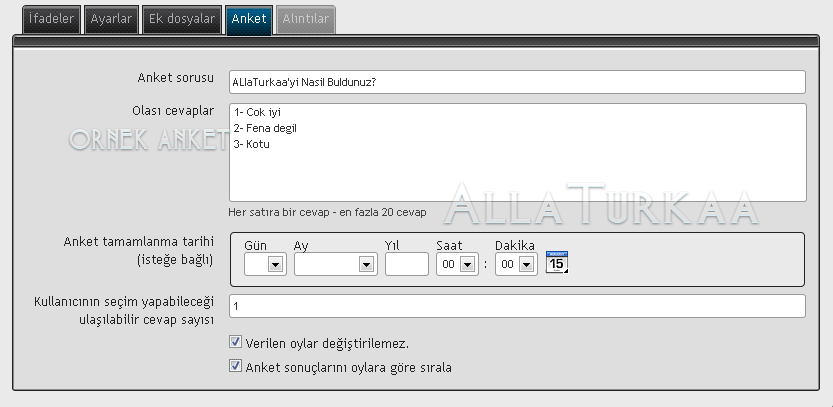
Task: Open the calendar date picker icon
Action: 557,264
